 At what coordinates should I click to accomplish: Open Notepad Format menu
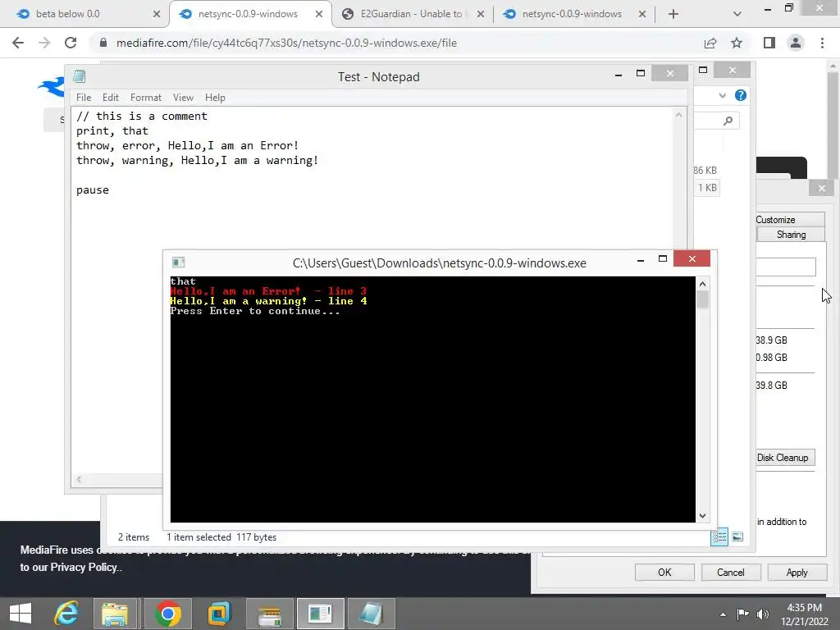pos(146,98)
